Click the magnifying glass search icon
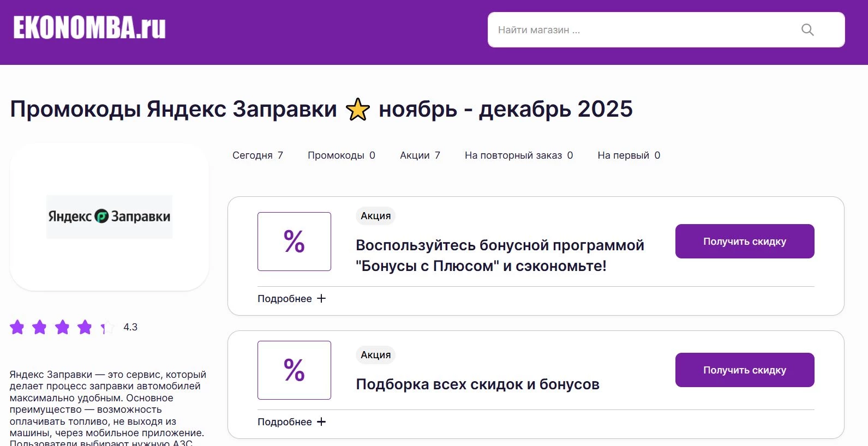Viewport: 868px width, 446px height. 807,30
